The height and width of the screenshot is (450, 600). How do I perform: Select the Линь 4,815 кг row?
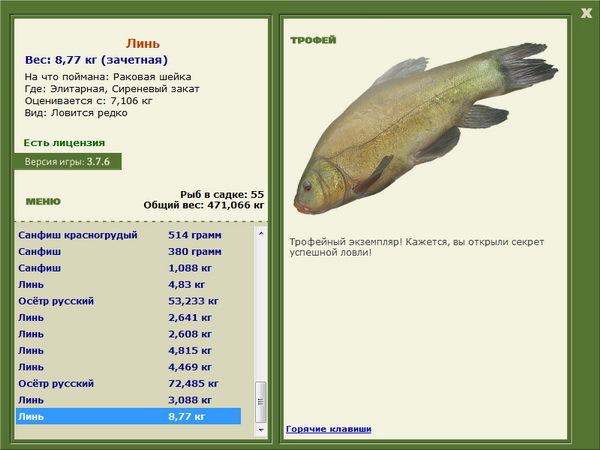[129, 351]
